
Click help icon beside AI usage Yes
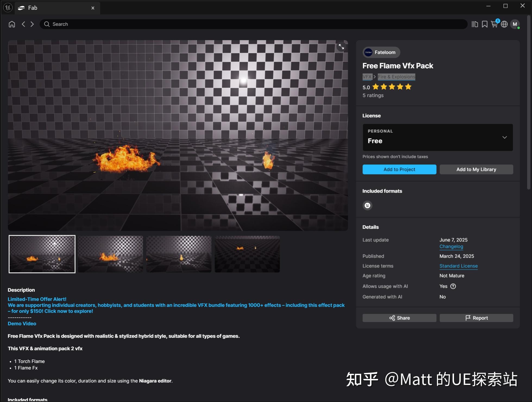(453, 286)
